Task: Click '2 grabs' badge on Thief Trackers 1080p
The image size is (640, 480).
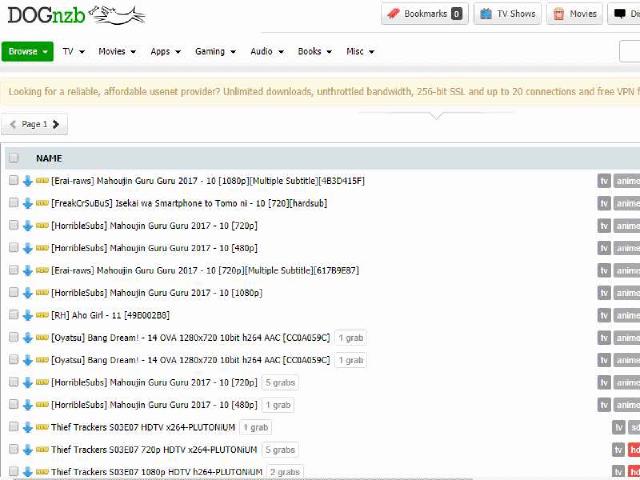Action: (x=285, y=472)
